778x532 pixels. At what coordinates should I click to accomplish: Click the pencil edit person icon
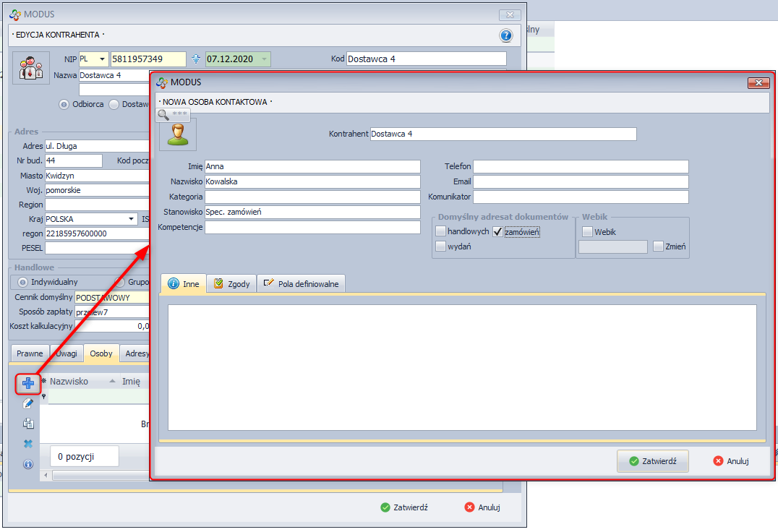pos(28,403)
